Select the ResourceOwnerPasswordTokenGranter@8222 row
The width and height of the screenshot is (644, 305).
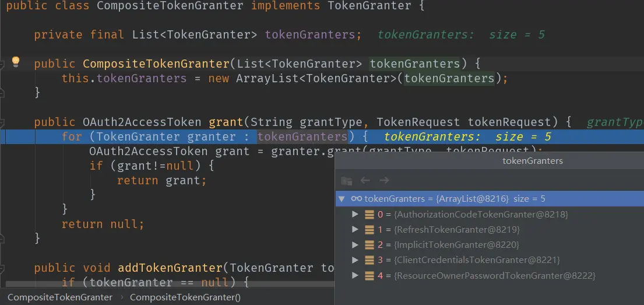(490, 275)
